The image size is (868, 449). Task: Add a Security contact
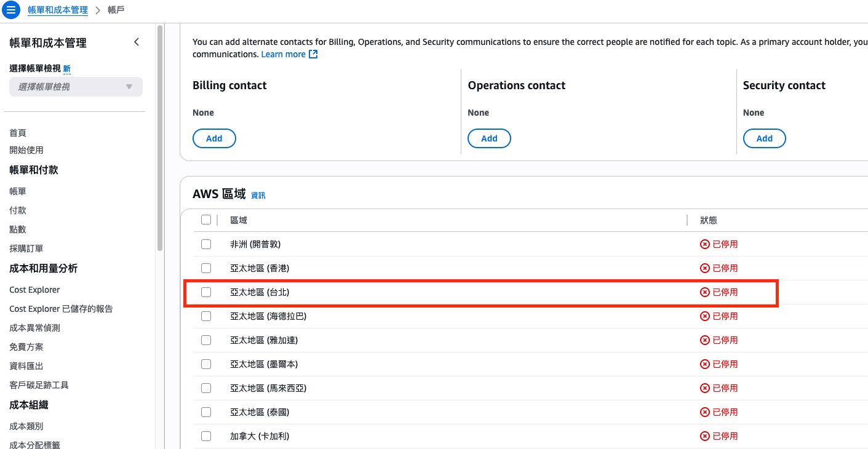pyautogui.click(x=764, y=138)
